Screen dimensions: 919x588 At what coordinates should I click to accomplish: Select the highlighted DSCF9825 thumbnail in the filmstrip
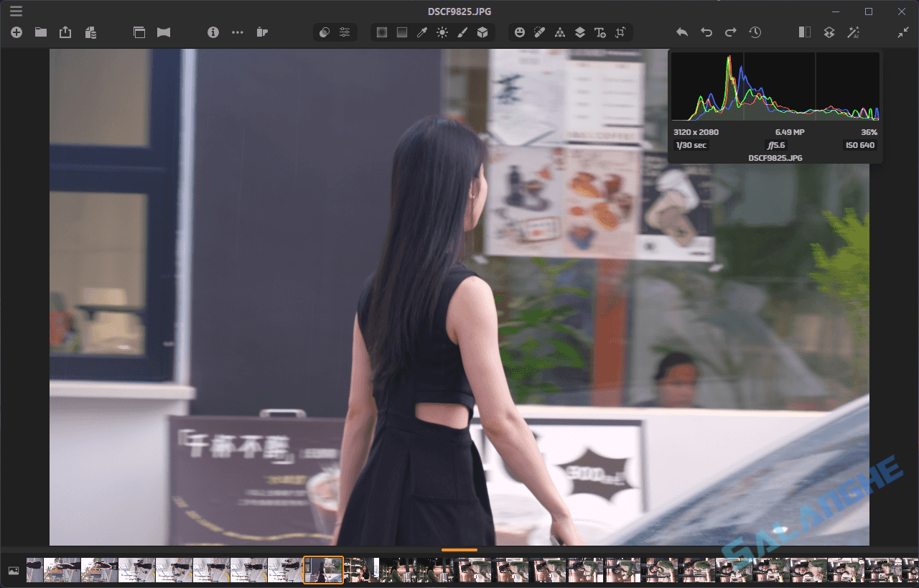pyautogui.click(x=323, y=569)
